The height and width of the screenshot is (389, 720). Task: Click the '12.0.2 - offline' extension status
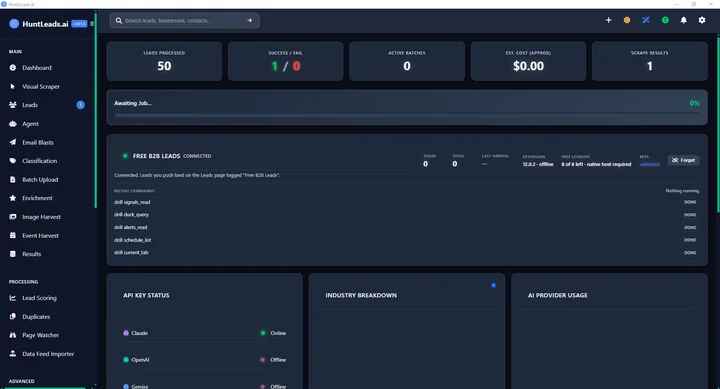(538, 164)
